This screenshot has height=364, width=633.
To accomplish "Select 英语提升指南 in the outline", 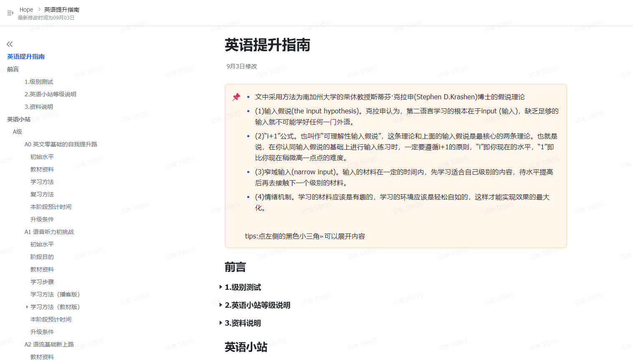I will [x=26, y=57].
